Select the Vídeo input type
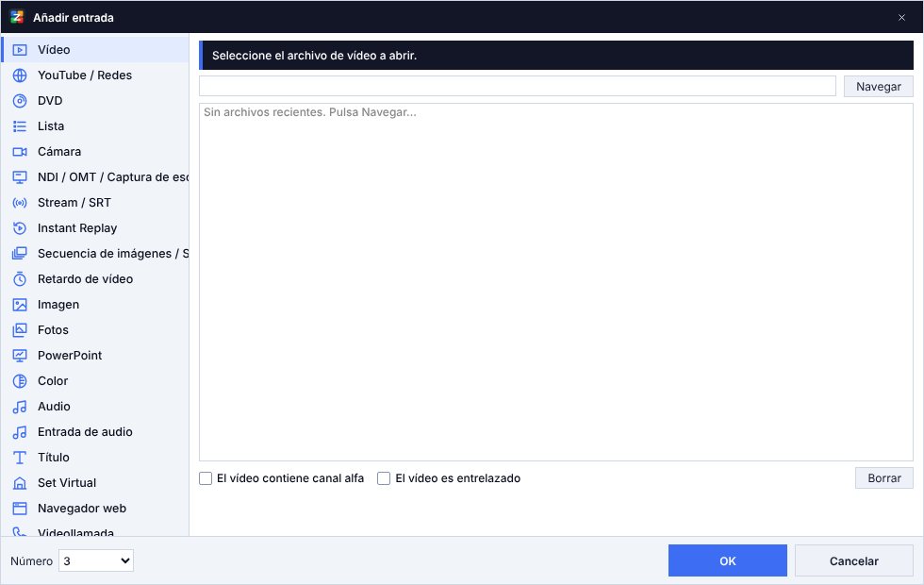The image size is (924, 585). click(x=95, y=49)
